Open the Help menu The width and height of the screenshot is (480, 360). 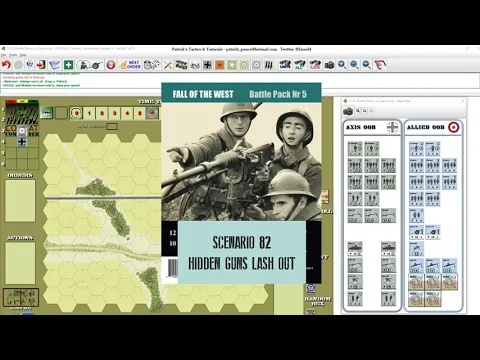(x=23, y=55)
